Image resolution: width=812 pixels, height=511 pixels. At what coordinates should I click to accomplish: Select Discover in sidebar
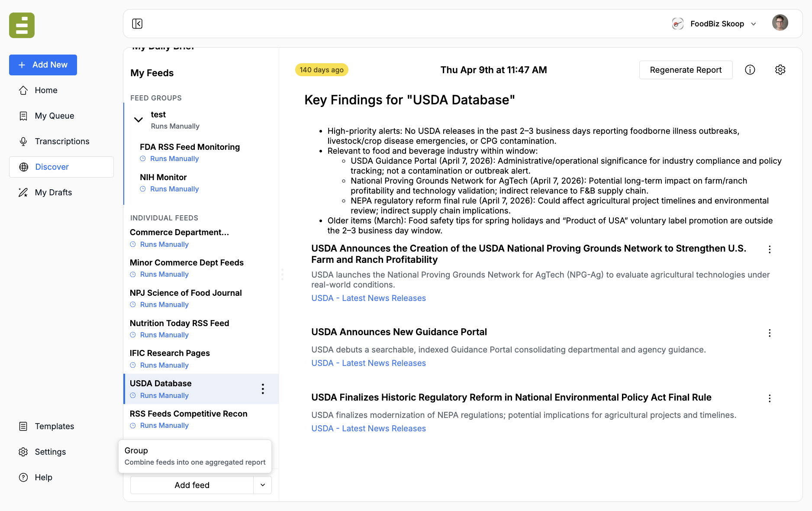[x=61, y=167]
